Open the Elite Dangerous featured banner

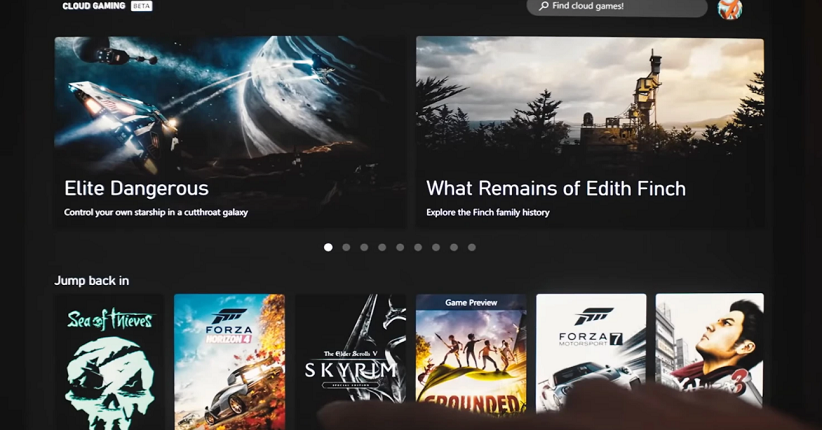[x=230, y=131]
